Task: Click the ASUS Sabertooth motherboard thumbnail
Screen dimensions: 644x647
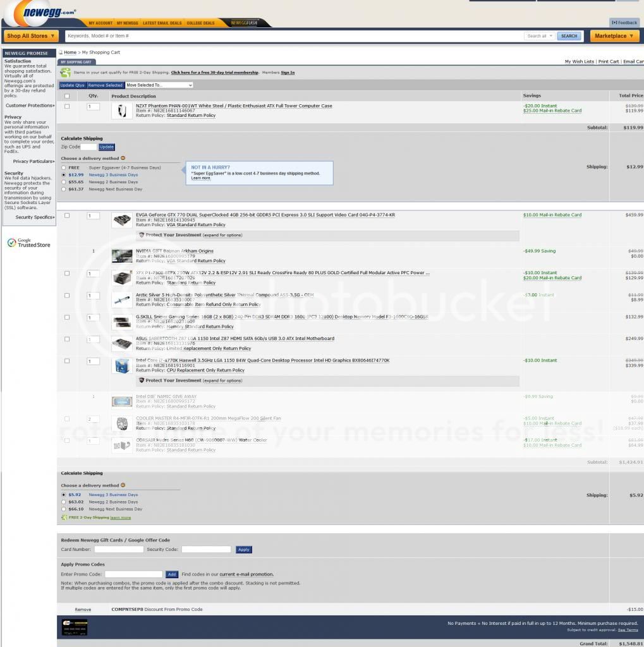Action: click(121, 344)
